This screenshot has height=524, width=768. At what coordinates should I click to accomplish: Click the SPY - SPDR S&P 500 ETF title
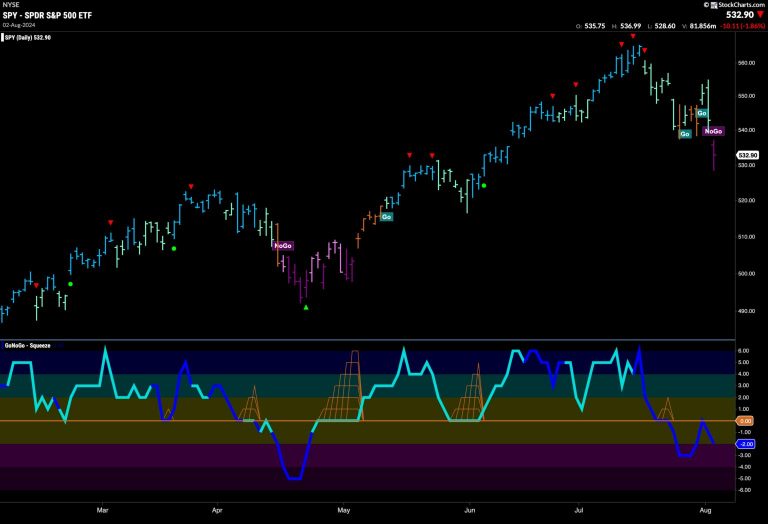47,15
